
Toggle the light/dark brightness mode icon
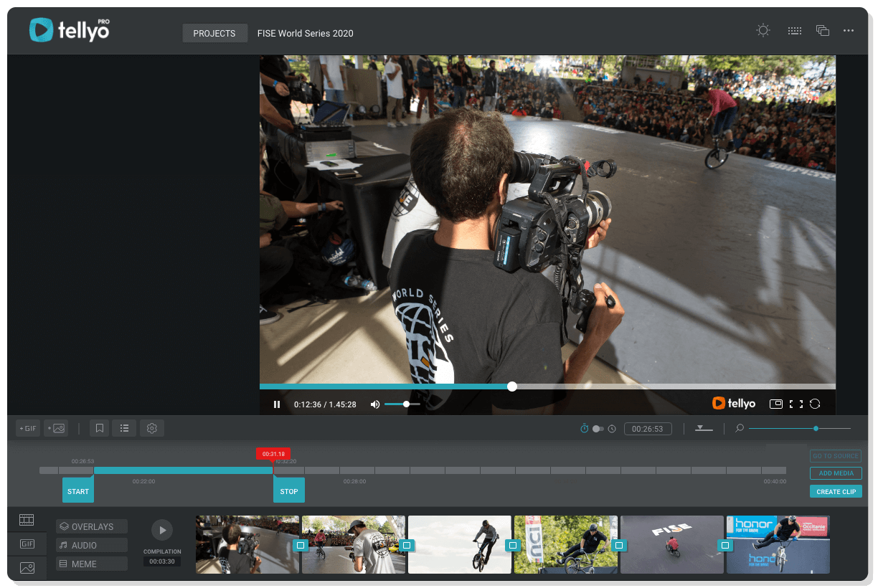[763, 30]
